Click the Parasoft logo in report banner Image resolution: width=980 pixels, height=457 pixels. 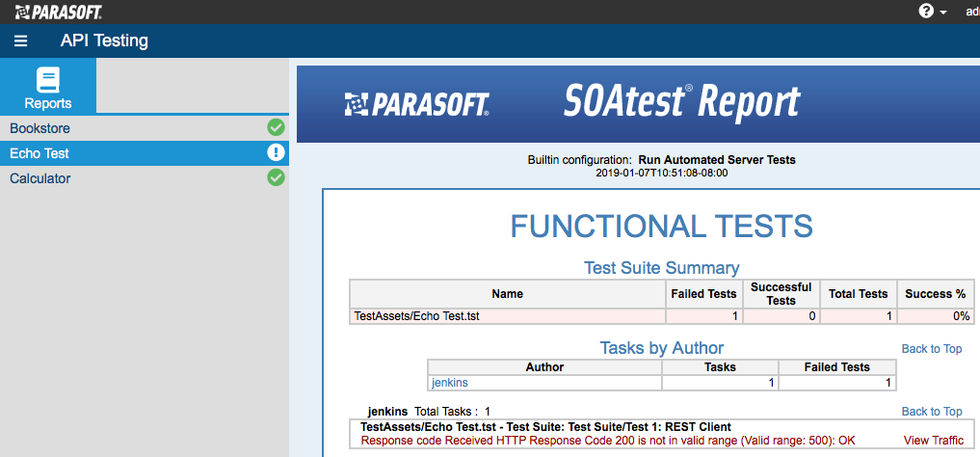(x=417, y=104)
